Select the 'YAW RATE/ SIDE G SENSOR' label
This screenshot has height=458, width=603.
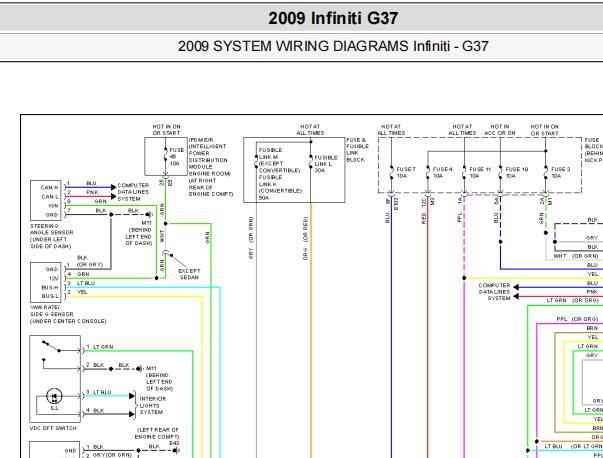68,314
